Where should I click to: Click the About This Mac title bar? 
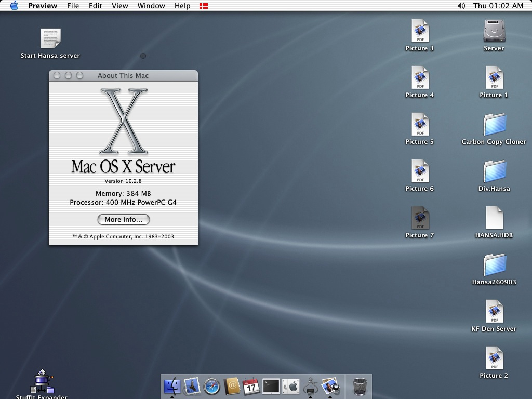(x=124, y=76)
